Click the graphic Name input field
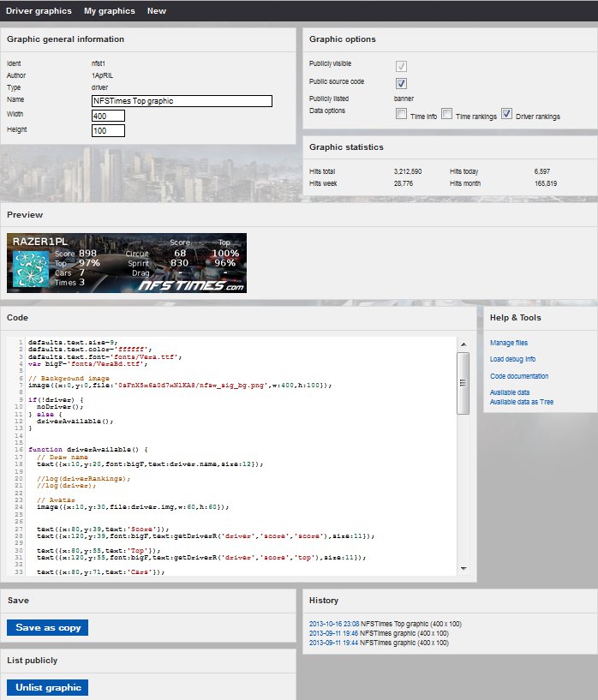The image size is (598, 700). (x=182, y=101)
